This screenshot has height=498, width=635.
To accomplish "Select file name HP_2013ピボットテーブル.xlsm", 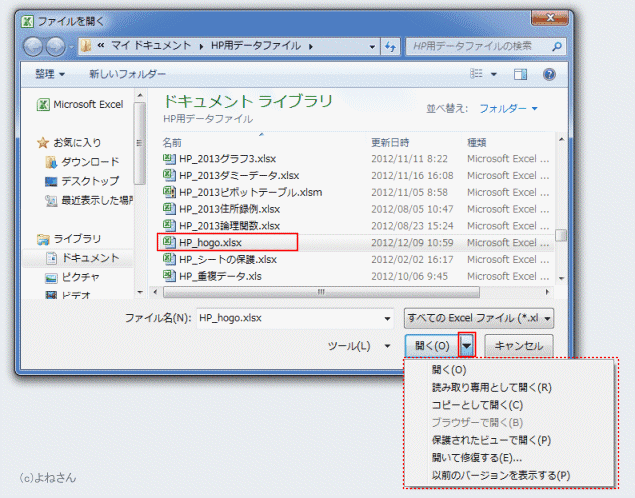I will point(251,192).
